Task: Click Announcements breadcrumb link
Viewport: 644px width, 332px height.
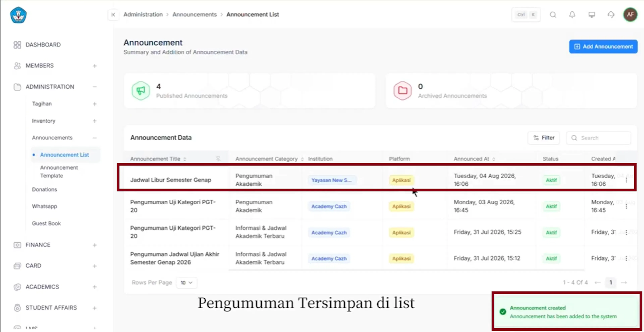Action: pos(195,14)
